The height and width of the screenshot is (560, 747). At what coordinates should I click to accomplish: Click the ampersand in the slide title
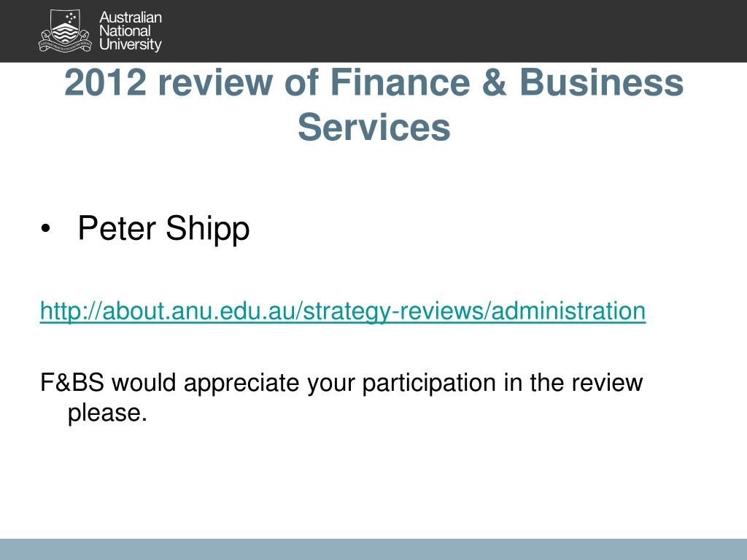point(494,82)
